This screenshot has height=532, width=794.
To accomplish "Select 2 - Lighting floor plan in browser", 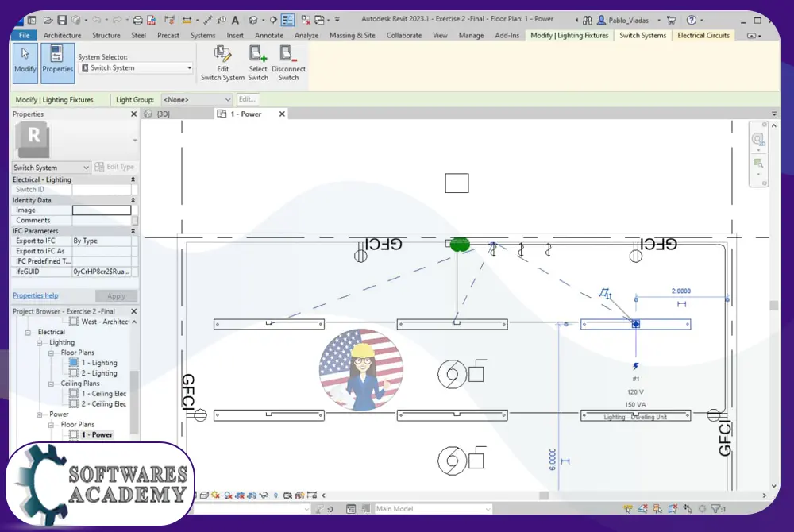I will point(99,373).
